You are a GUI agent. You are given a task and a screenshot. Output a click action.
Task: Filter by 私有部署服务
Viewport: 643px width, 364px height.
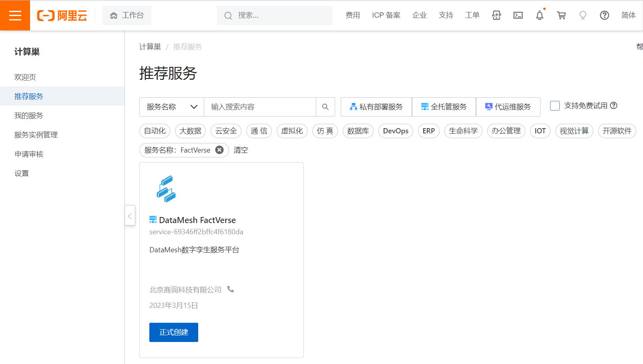[376, 107]
